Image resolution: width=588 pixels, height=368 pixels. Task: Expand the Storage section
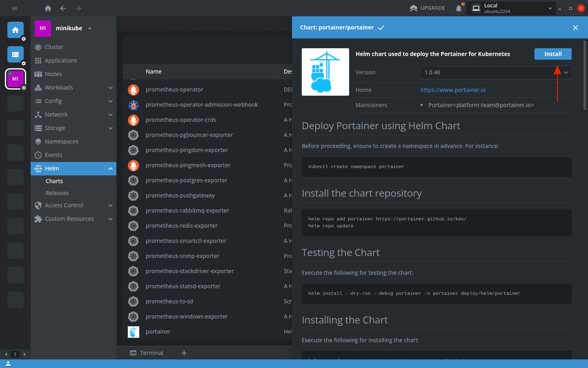click(x=73, y=128)
